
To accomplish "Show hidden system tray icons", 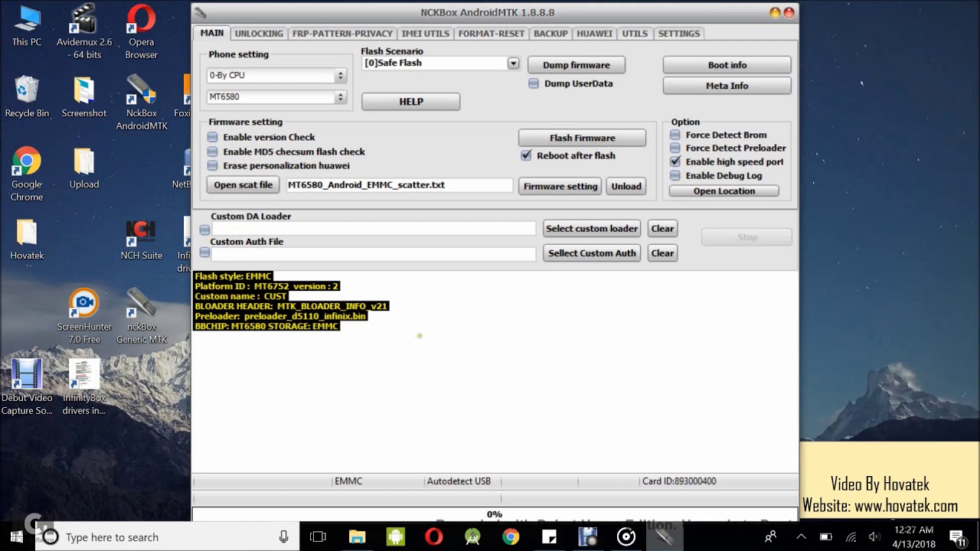I will click(801, 537).
